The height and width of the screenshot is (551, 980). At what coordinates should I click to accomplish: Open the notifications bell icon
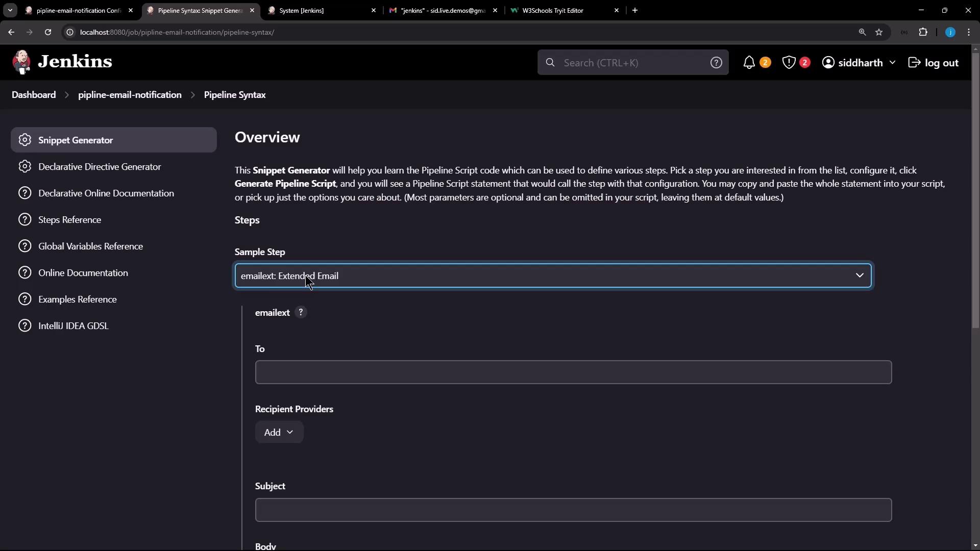click(749, 63)
